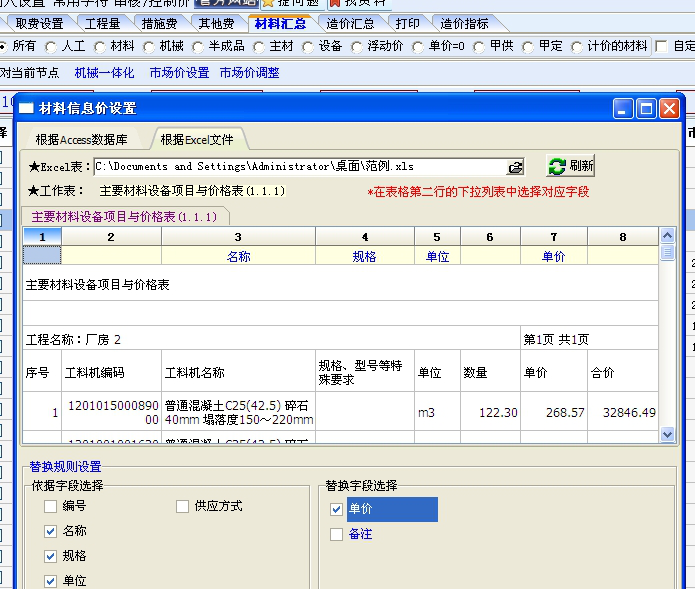
Task: Select the 计价的材料 radio button
Action: (x=577, y=47)
